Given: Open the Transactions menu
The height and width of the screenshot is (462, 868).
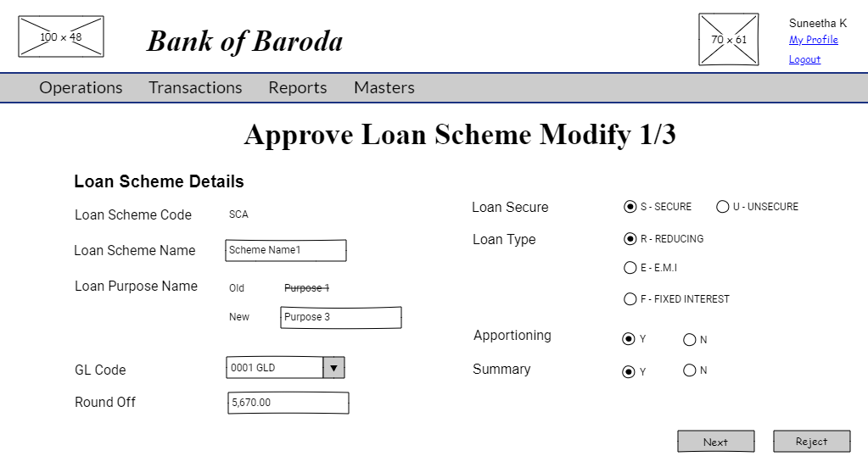Looking at the screenshot, I should point(195,88).
